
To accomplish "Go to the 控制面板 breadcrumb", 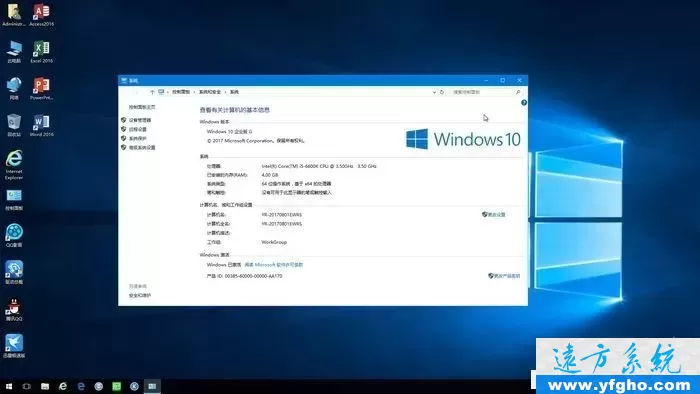I will click(x=181, y=92).
